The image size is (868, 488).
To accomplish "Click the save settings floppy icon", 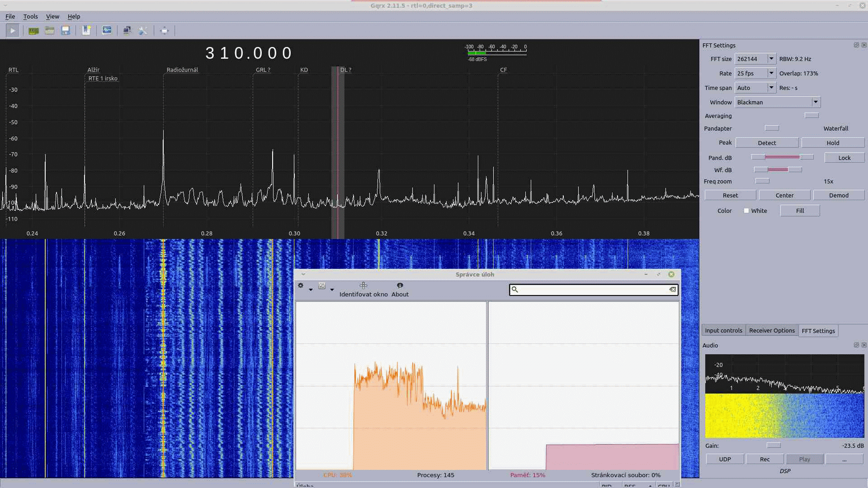I will pyautogui.click(x=66, y=31).
